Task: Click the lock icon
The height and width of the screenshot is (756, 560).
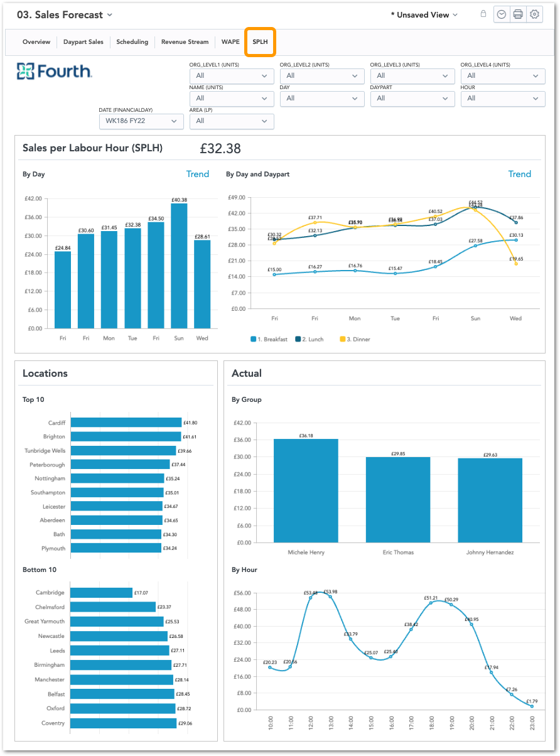Action: (x=483, y=14)
